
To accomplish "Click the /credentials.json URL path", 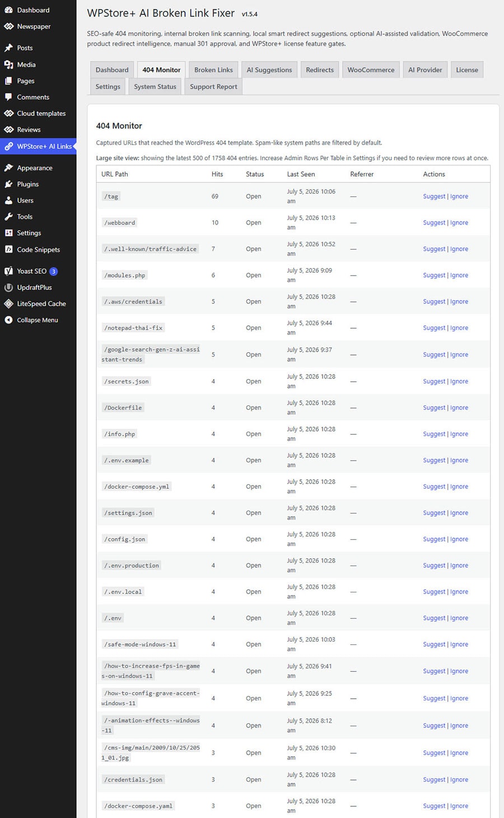I will [x=133, y=779].
